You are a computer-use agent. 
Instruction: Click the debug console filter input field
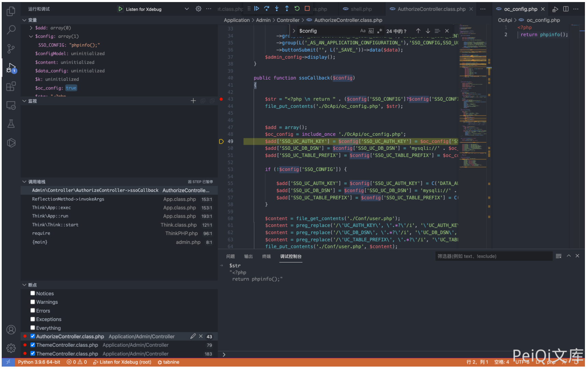point(493,256)
